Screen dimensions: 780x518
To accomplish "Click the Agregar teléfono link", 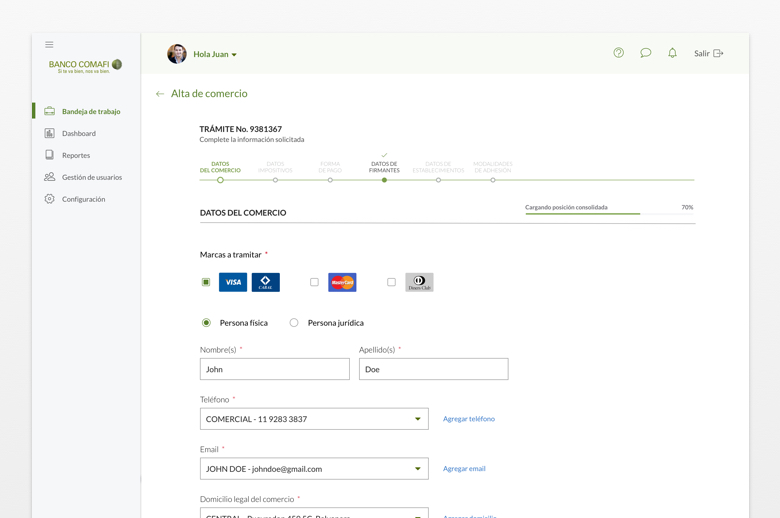I will [469, 419].
